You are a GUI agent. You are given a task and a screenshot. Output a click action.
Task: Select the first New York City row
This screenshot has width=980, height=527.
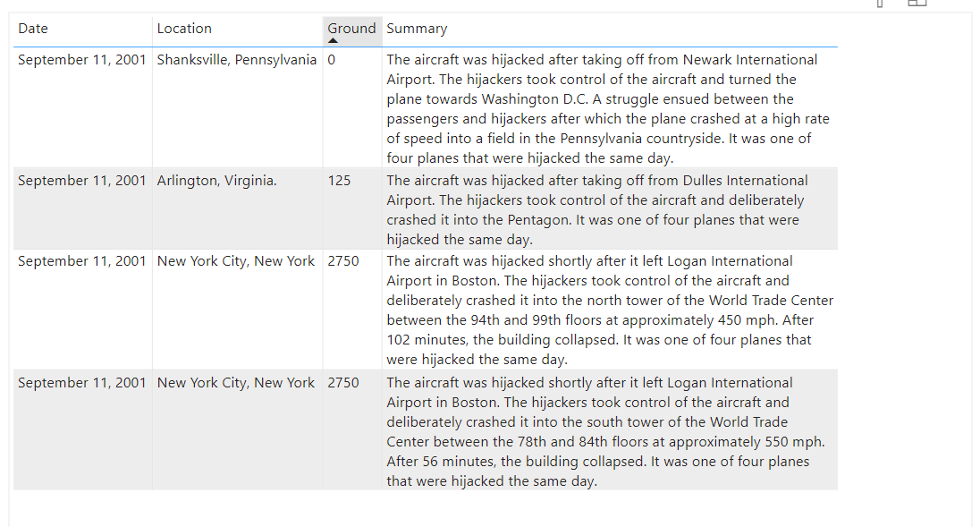[236, 260]
